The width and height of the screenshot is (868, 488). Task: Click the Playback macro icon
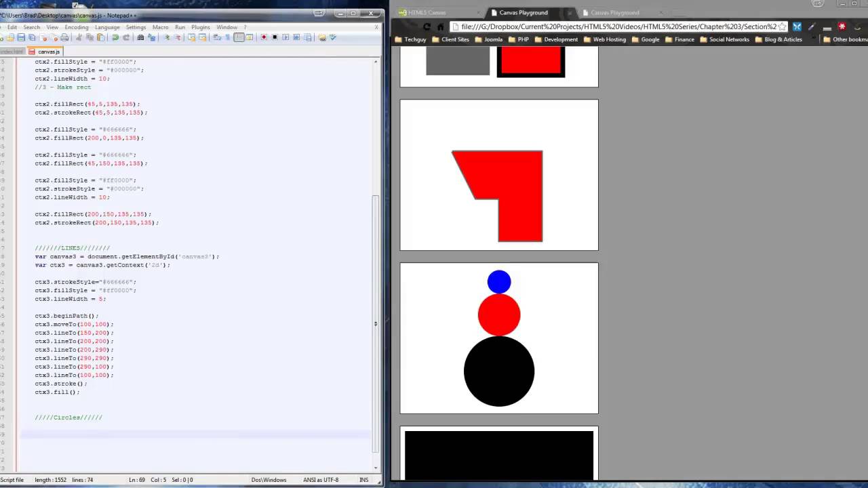[285, 37]
